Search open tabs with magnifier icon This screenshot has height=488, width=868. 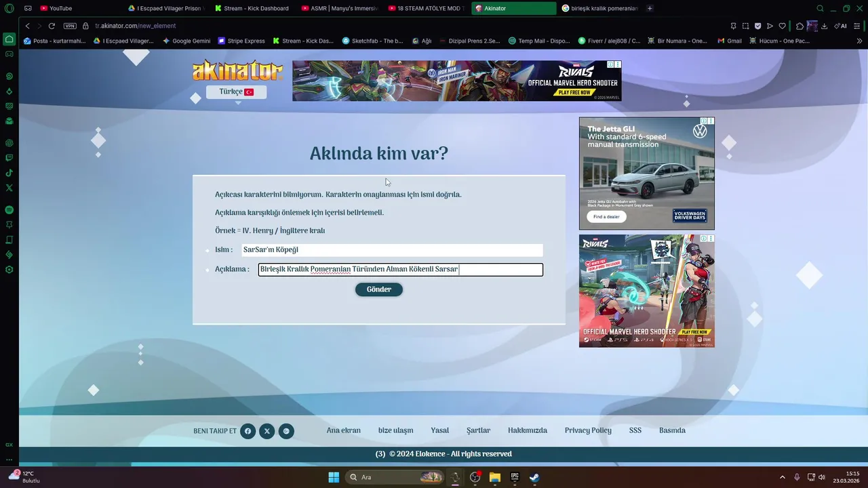(x=820, y=8)
